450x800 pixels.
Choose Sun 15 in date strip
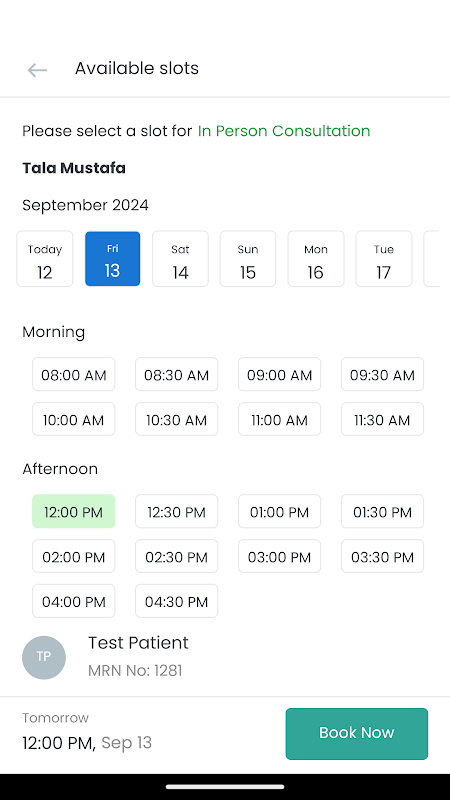[x=248, y=259]
